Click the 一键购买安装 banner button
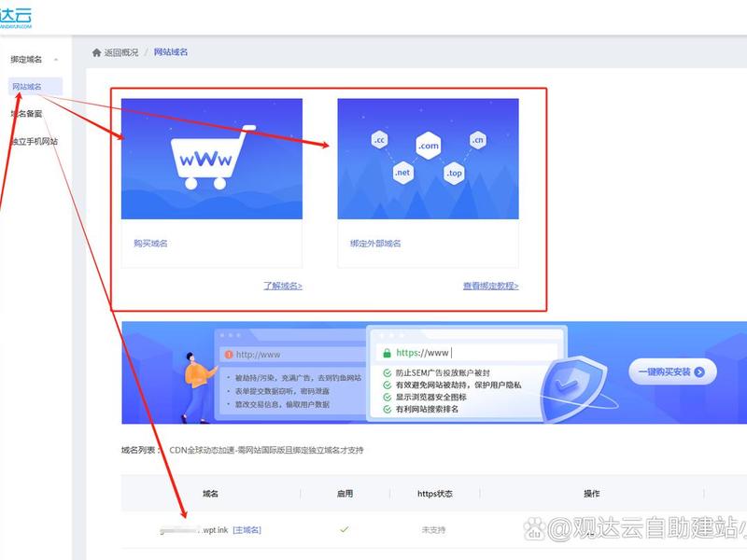 (x=672, y=371)
